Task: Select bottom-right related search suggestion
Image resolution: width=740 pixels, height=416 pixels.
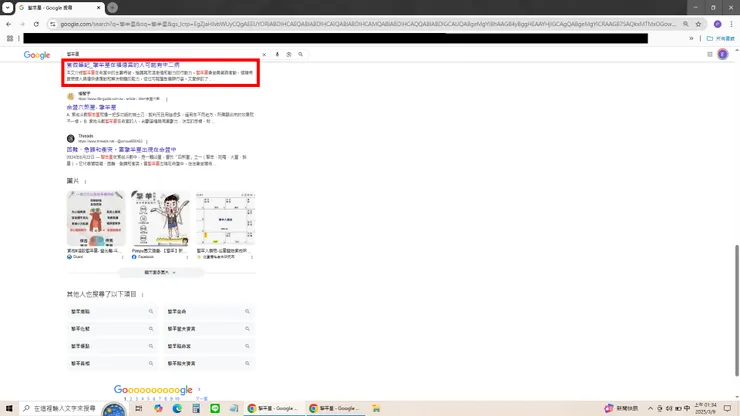Action: tap(209, 364)
